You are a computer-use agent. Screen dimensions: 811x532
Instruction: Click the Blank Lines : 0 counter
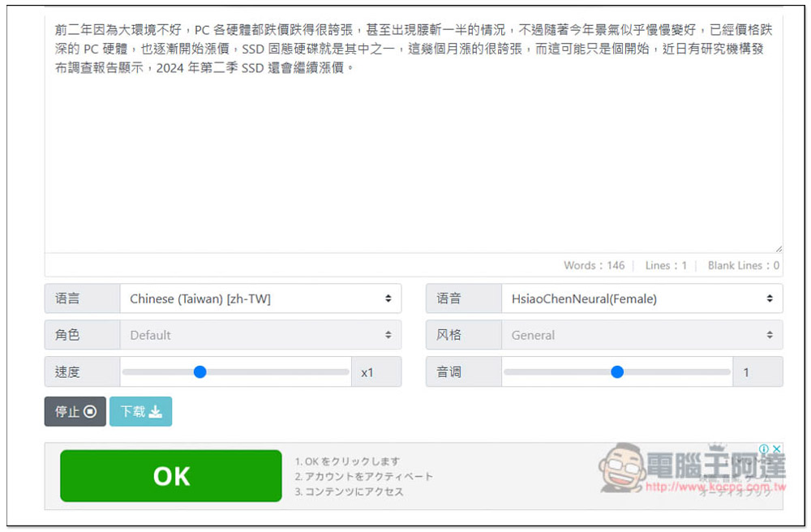click(x=743, y=265)
